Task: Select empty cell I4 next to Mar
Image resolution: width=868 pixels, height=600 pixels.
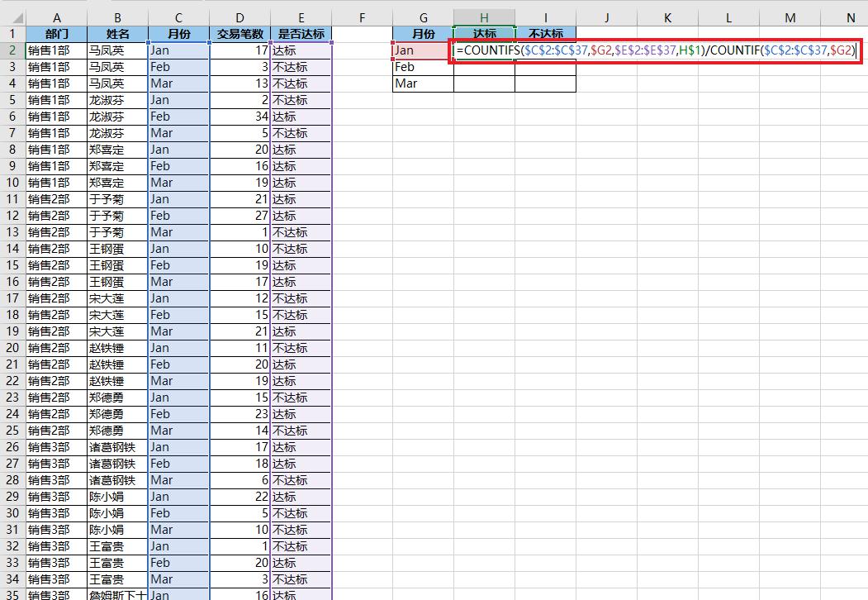Action: (545, 83)
